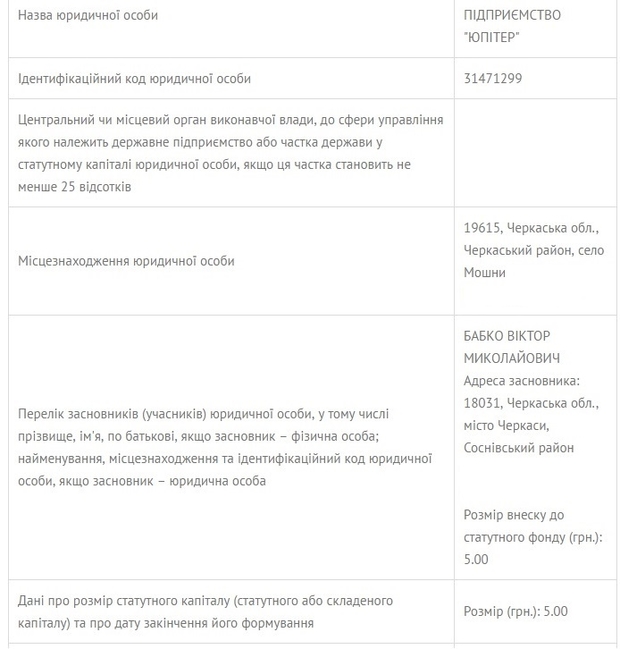Click founder name БАБКО ВІКТОР

507,336
